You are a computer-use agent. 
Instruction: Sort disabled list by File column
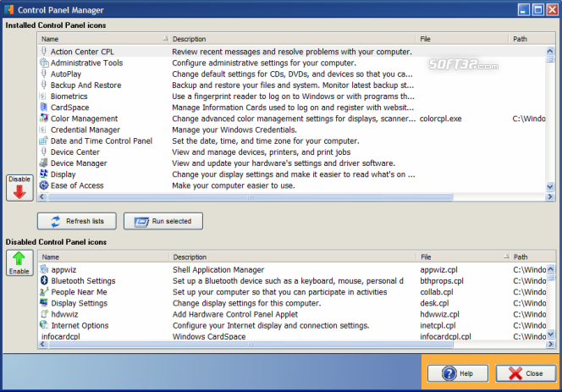463,257
